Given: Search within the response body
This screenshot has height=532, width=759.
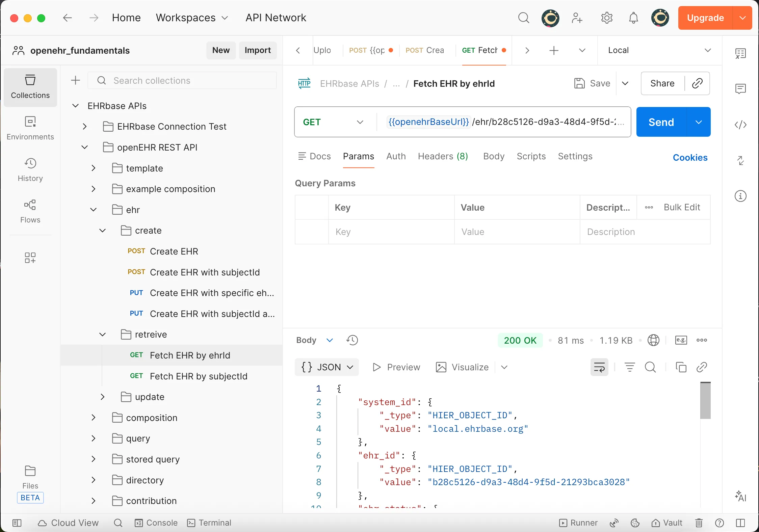Looking at the screenshot, I should [650, 367].
